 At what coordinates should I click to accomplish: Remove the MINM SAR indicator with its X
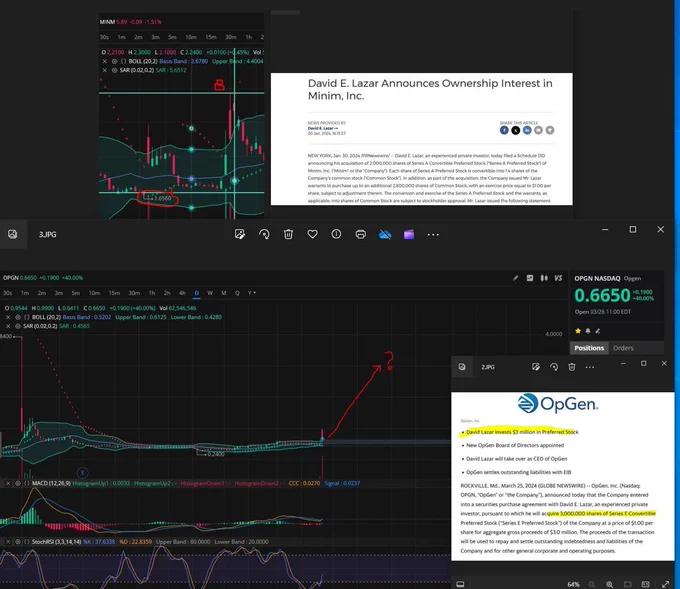[105, 70]
